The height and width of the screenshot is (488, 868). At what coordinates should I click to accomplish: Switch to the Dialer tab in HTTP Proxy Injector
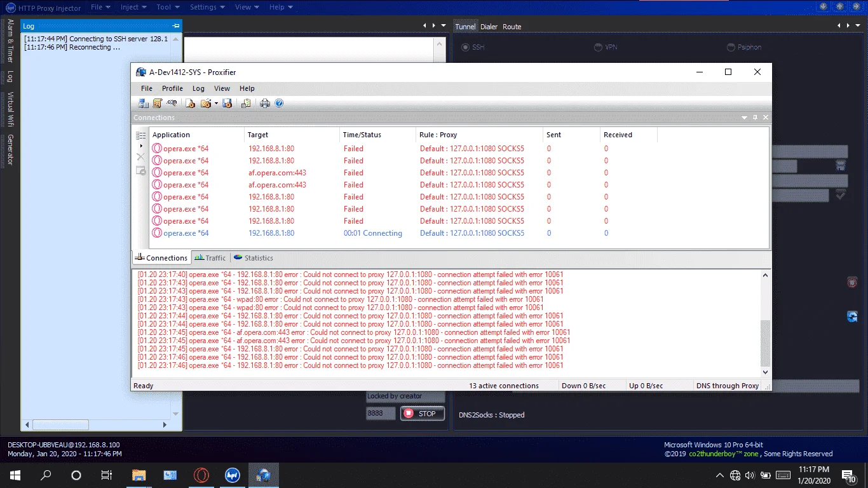(x=489, y=27)
